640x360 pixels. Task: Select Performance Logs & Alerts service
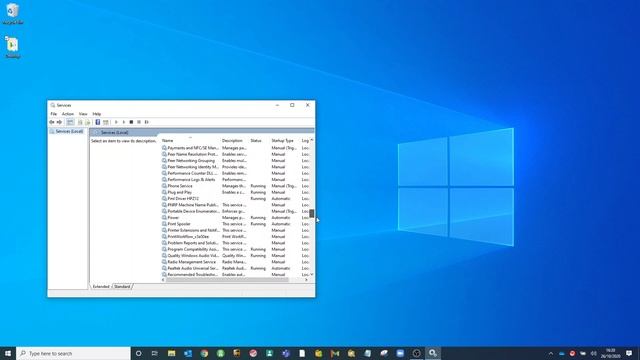(236, 180)
